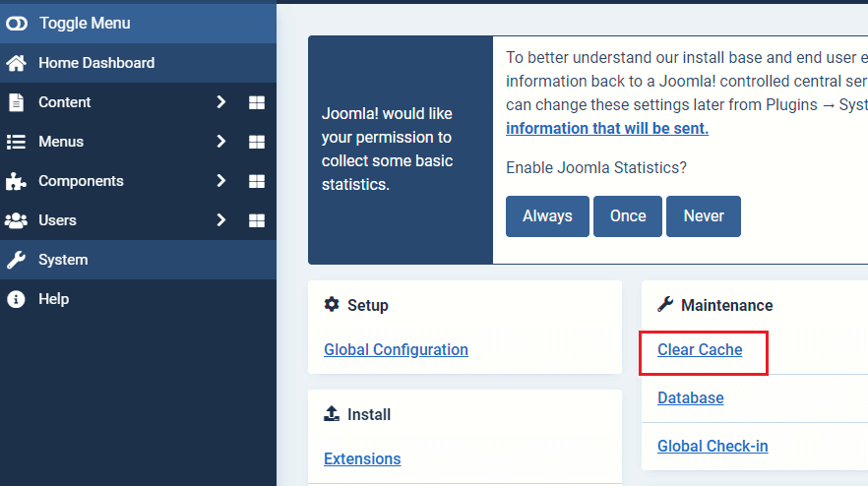
Task: Click the Toggle Menu switch icon
Action: coord(17,23)
